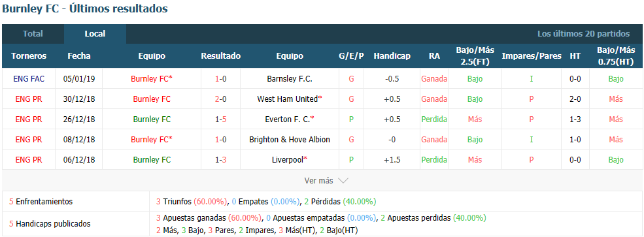The width and height of the screenshot is (644, 237).
Task: Click the ENG PR link dated 06/12/18
Action: 29,159
